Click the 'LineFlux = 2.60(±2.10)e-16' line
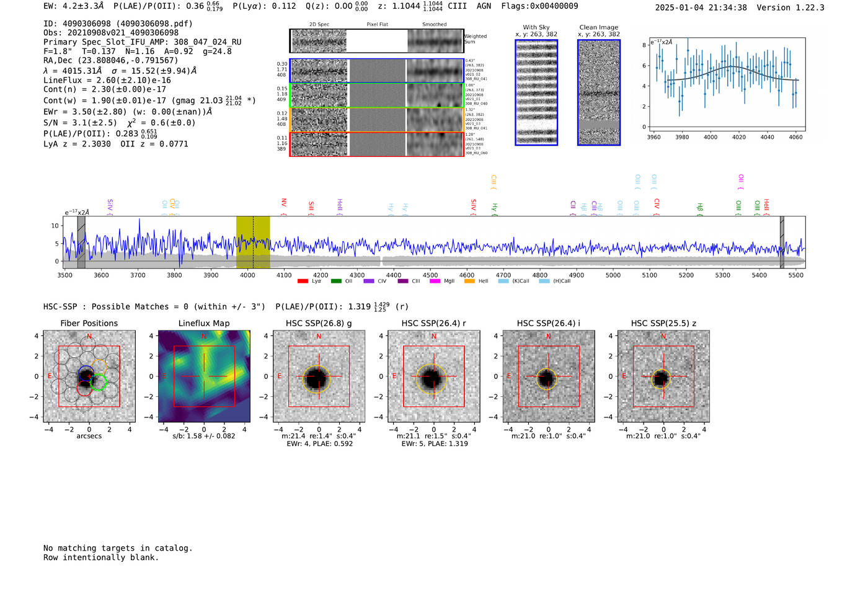Image resolution: width=868 pixels, height=591 pixels. 107,80
